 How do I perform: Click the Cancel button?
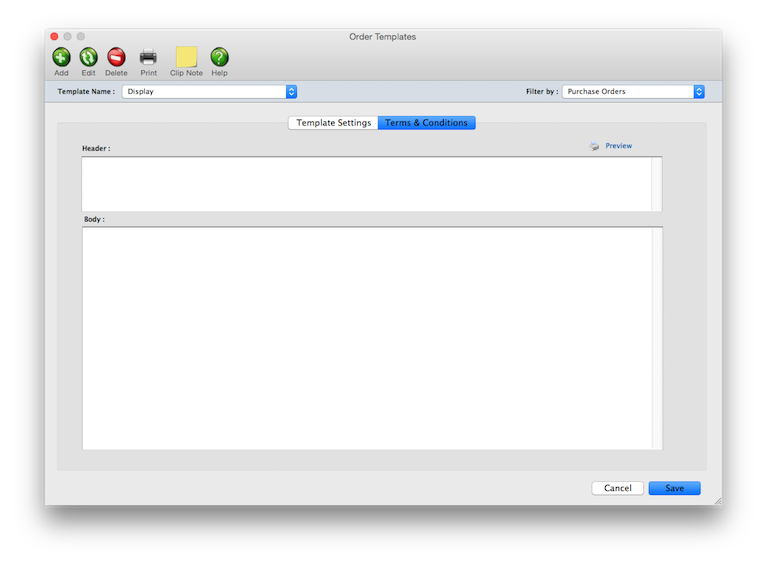pos(617,488)
